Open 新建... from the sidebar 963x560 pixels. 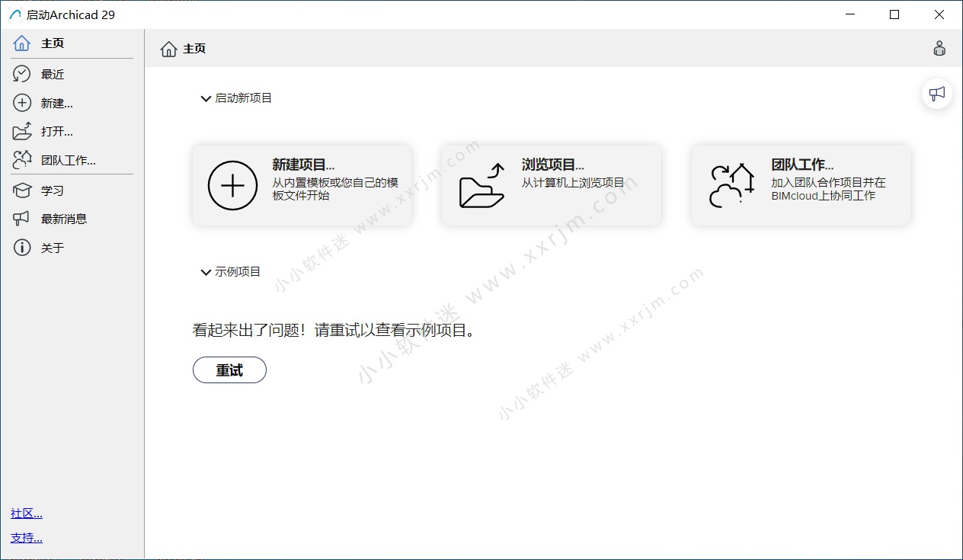(57, 103)
